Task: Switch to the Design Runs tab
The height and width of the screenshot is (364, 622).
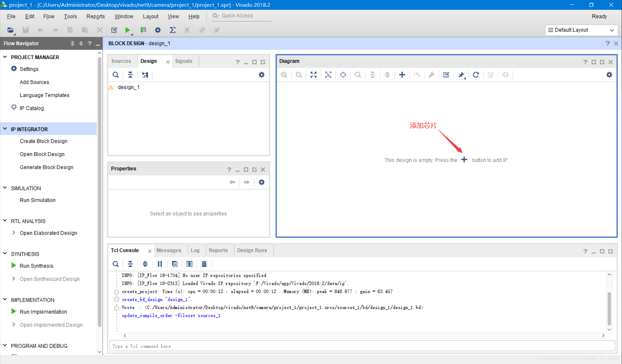Action: 252,250
